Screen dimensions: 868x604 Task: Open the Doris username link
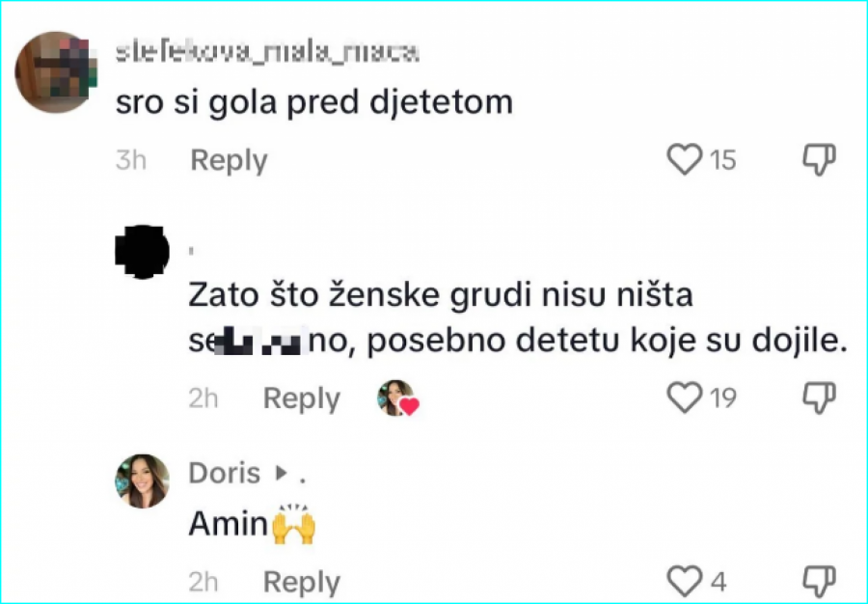(225, 473)
